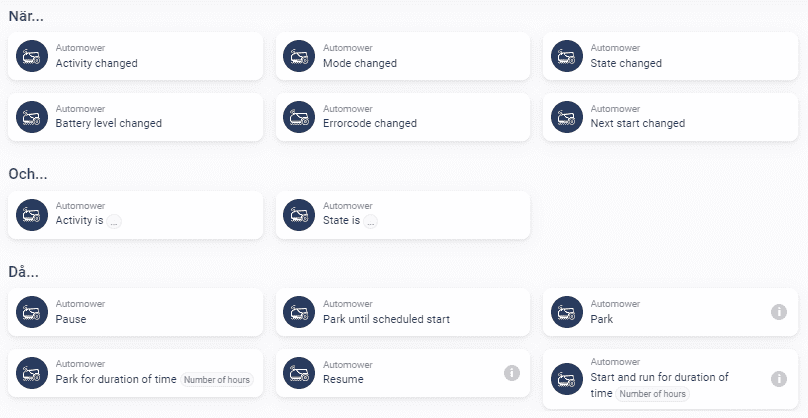Show info for the Resume action
This screenshot has height=418, width=808.
(x=511, y=372)
